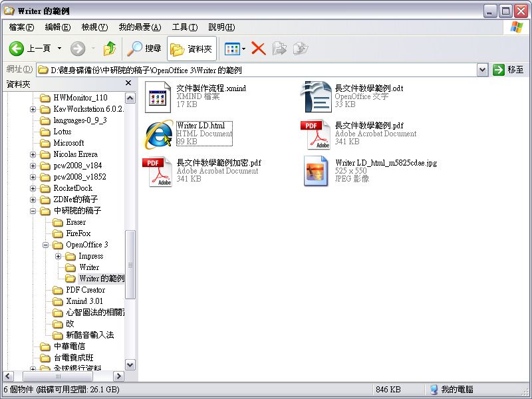The image size is (532, 399).
Task: Open the 工具(T) menu
Action: tap(185, 27)
